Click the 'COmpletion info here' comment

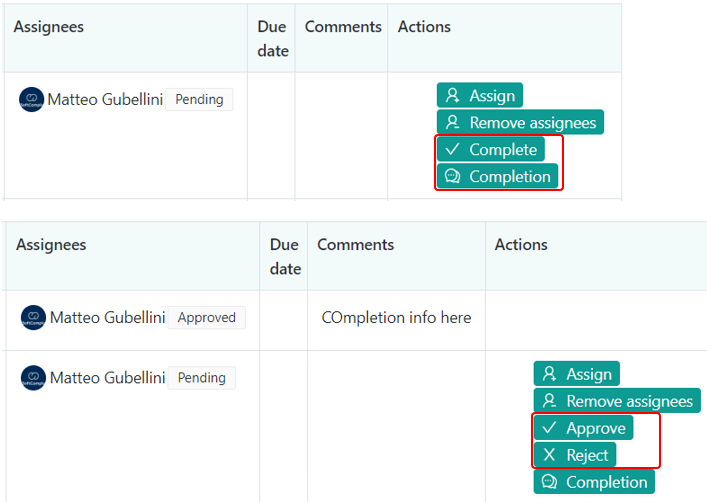coord(396,318)
